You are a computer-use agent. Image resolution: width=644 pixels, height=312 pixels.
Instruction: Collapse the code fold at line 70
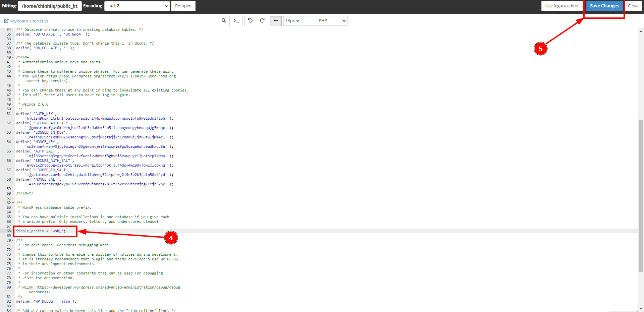[13, 241]
